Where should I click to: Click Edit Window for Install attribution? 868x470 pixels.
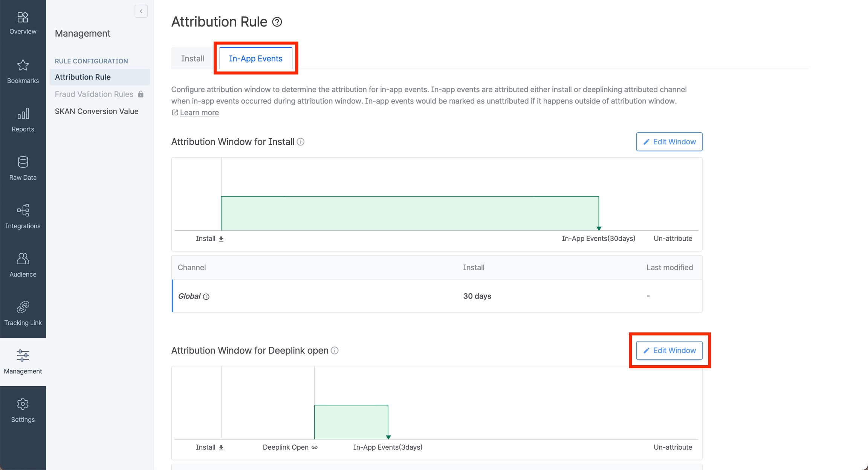pyautogui.click(x=669, y=142)
